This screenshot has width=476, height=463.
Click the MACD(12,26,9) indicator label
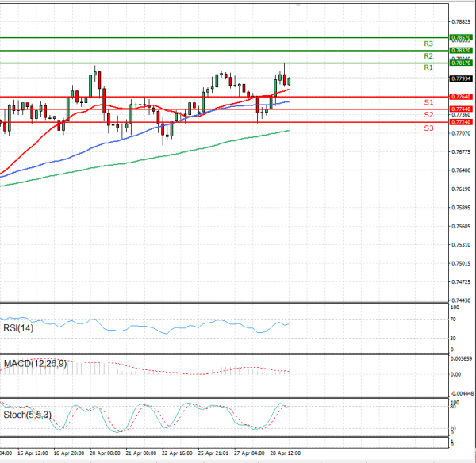pos(35,364)
